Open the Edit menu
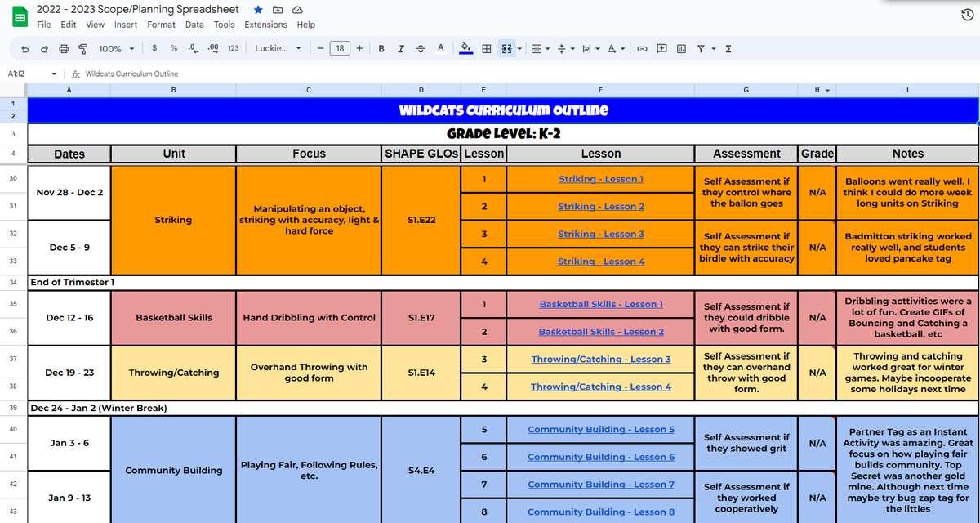Viewport: 980px width, 523px height. (x=69, y=25)
